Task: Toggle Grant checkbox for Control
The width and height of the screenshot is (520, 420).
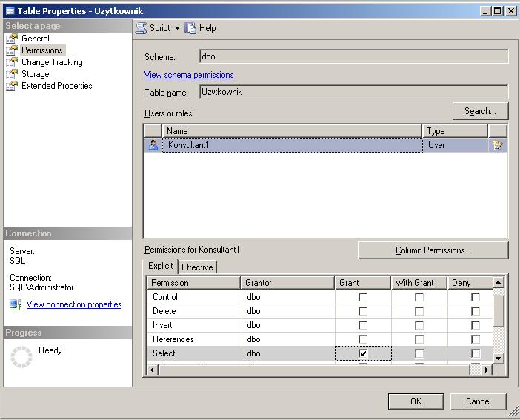Action: point(363,297)
